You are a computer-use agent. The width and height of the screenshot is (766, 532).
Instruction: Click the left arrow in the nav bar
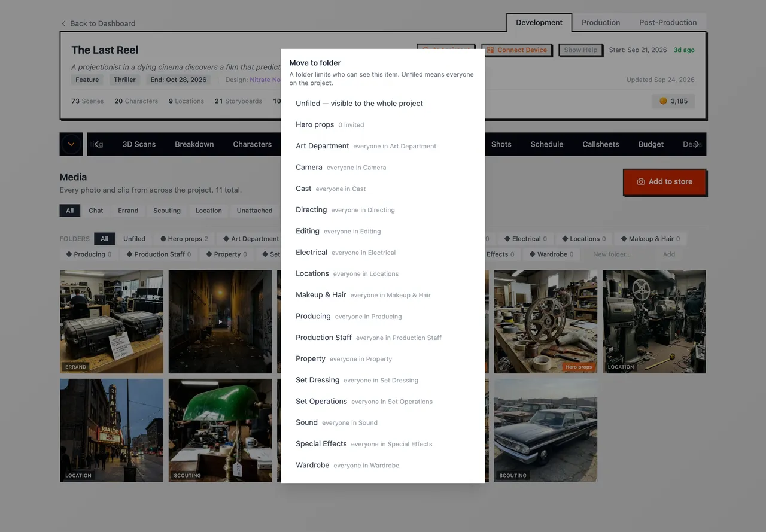[97, 144]
